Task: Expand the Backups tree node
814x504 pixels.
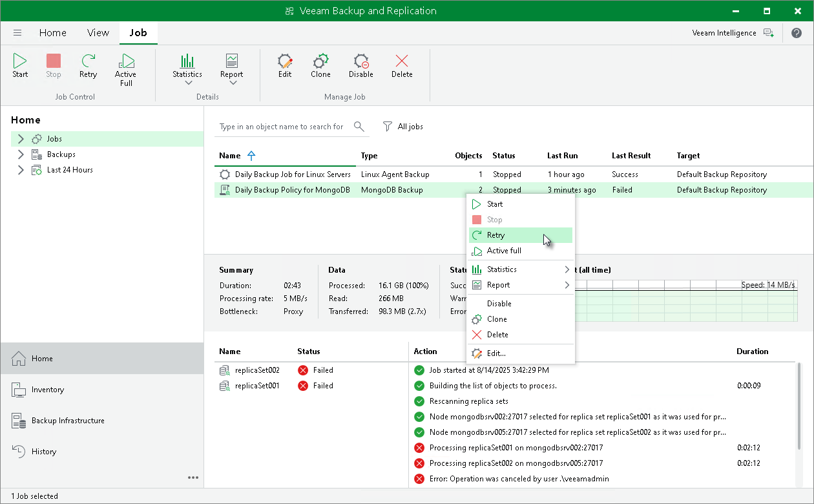Action: [x=20, y=154]
